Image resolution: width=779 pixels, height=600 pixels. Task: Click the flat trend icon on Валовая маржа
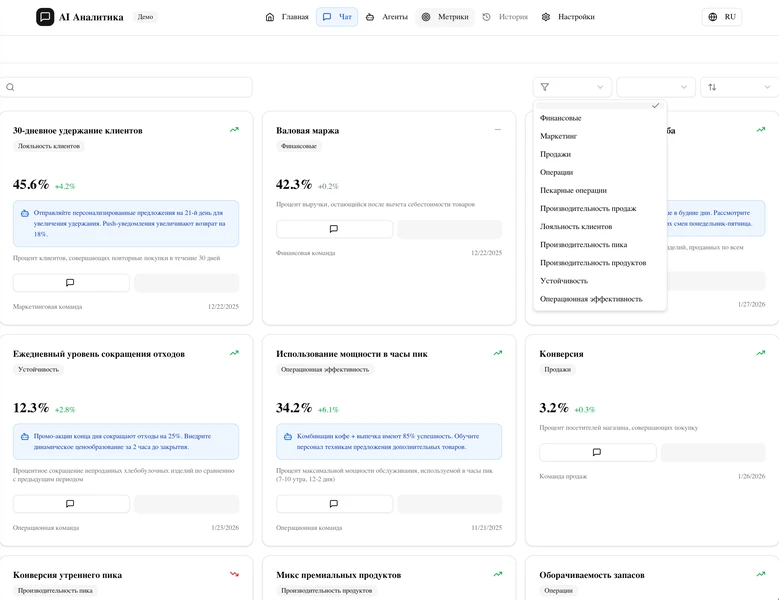[497, 130]
